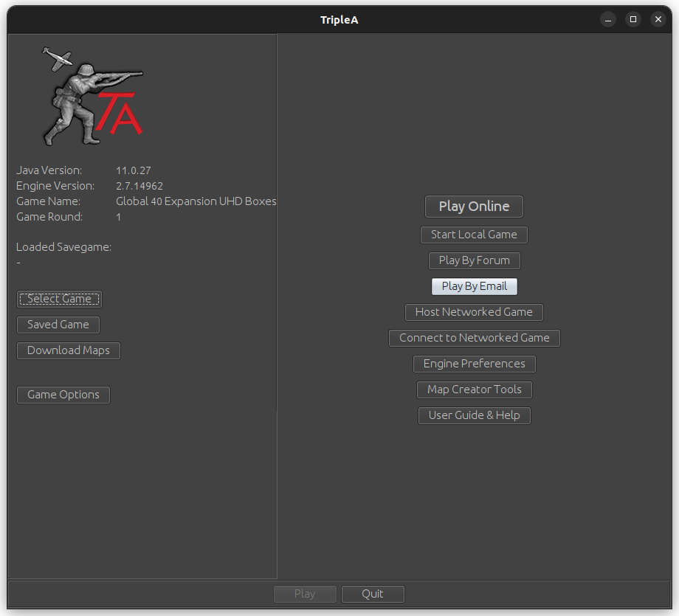Click the Select Game button
The width and height of the screenshot is (679, 616).
59,299
